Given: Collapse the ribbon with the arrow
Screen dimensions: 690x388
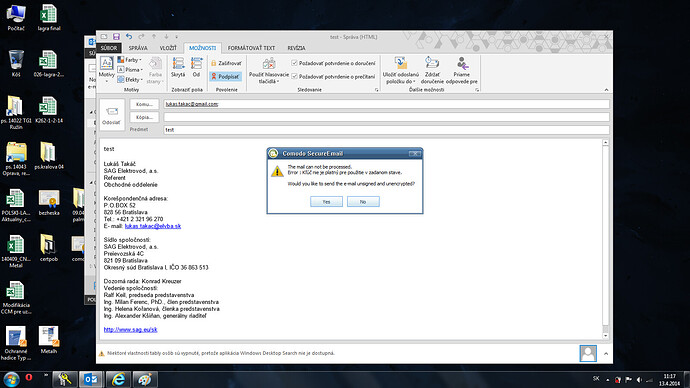Looking at the screenshot, I should click(x=606, y=90).
